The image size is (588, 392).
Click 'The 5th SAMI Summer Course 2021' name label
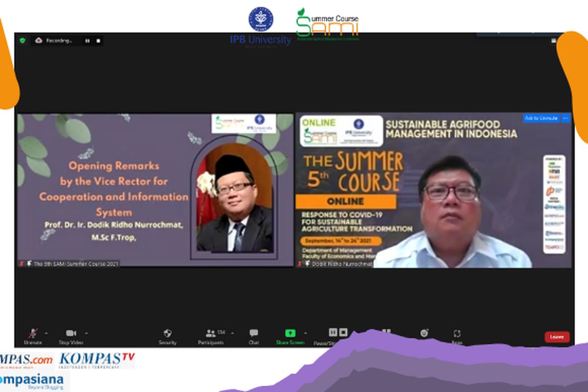(x=75, y=264)
